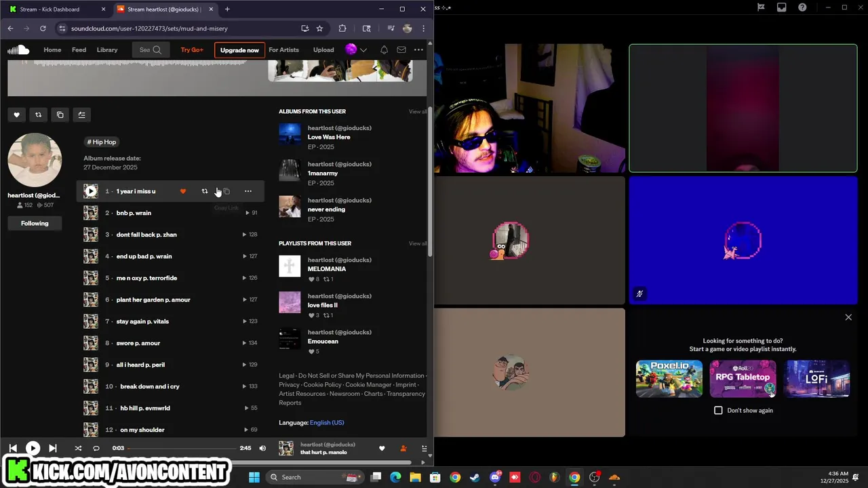This screenshot has width=868, height=488.
Task: Bookmark this page with the star icon
Action: point(319,28)
